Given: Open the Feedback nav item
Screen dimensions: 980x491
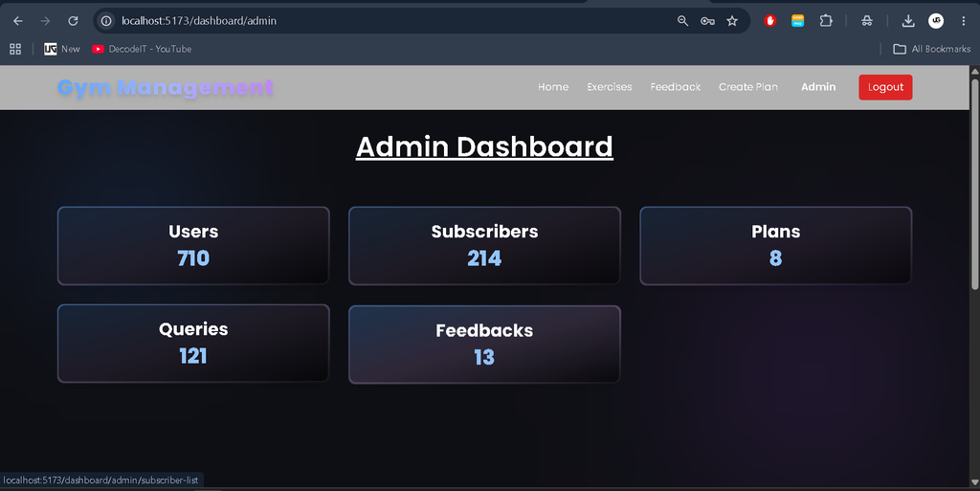Looking at the screenshot, I should [675, 87].
